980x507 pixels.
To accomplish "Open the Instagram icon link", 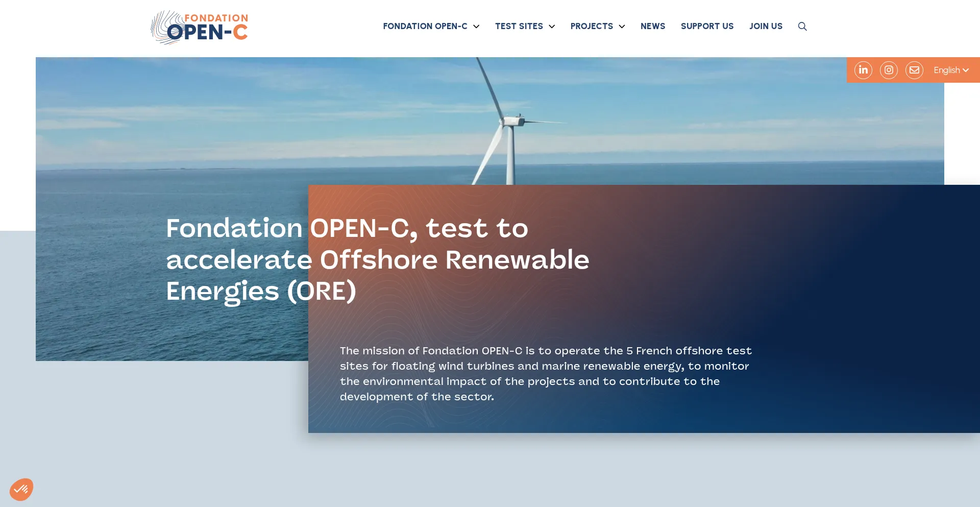I will point(889,70).
